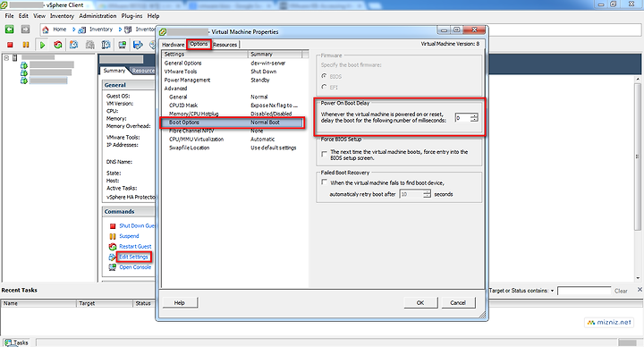Click the gray forward navigation arrow
Screen dimensions: 644x347
pyautogui.click(x=25, y=30)
